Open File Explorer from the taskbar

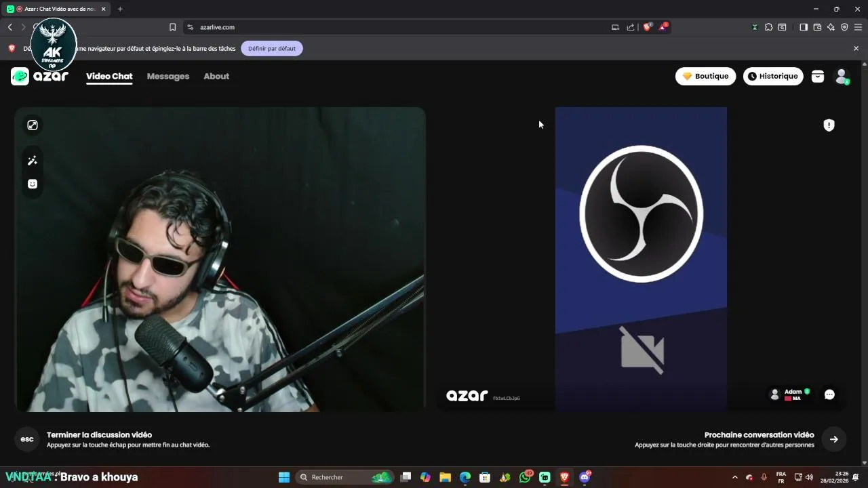click(x=445, y=477)
